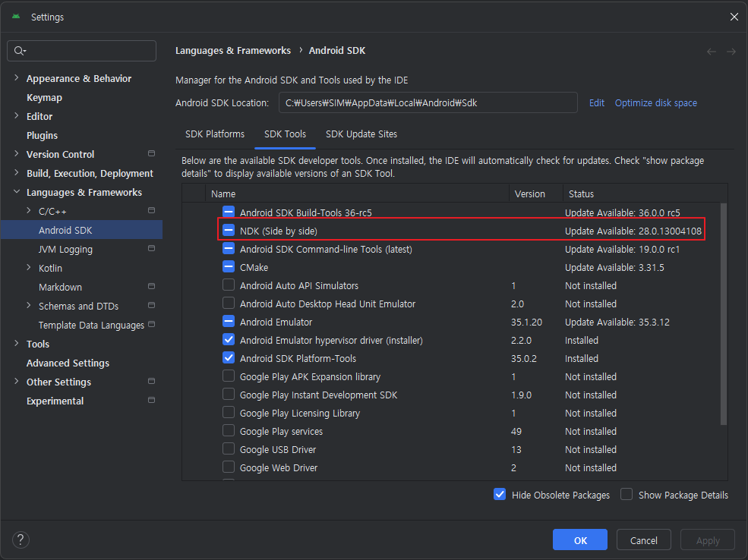
Task: Click project-level icon beside JVM Logging
Action: point(152,248)
